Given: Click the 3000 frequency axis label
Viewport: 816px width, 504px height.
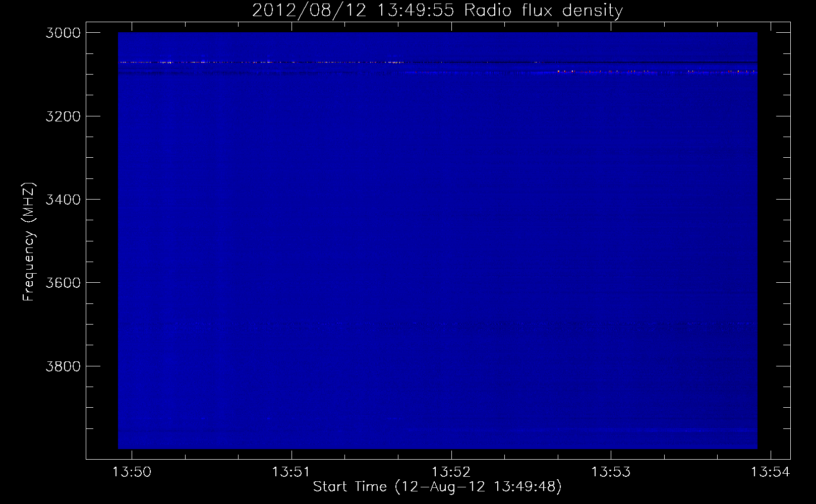Looking at the screenshot, I should pyautogui.click(x=63, y=33).
